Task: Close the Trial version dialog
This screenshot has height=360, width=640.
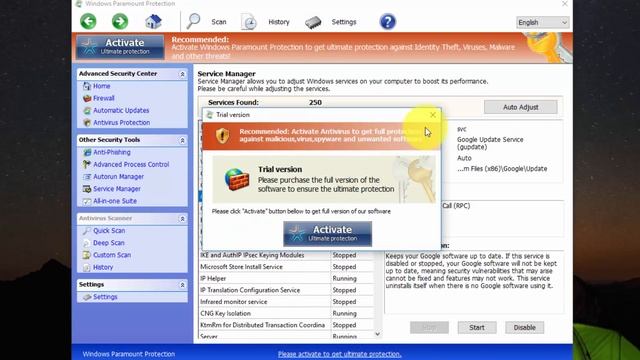Action: point(433,115)
